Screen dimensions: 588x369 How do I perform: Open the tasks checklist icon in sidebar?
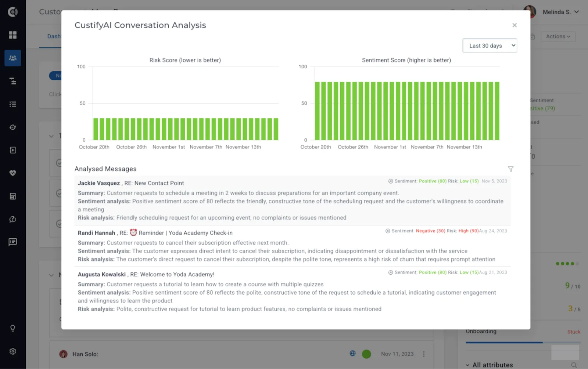click(13, 104)
